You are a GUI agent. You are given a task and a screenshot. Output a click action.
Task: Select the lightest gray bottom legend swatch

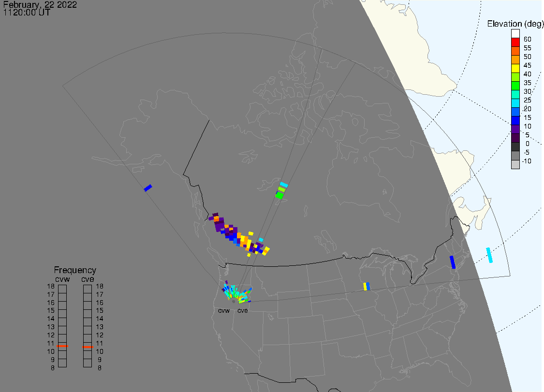[515, 164]
